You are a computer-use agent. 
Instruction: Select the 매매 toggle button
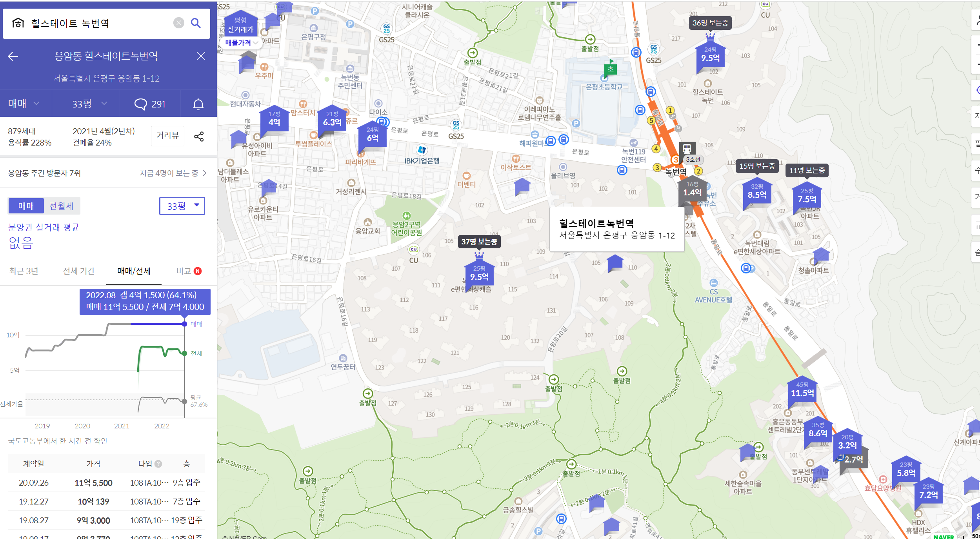click(26, 206)
